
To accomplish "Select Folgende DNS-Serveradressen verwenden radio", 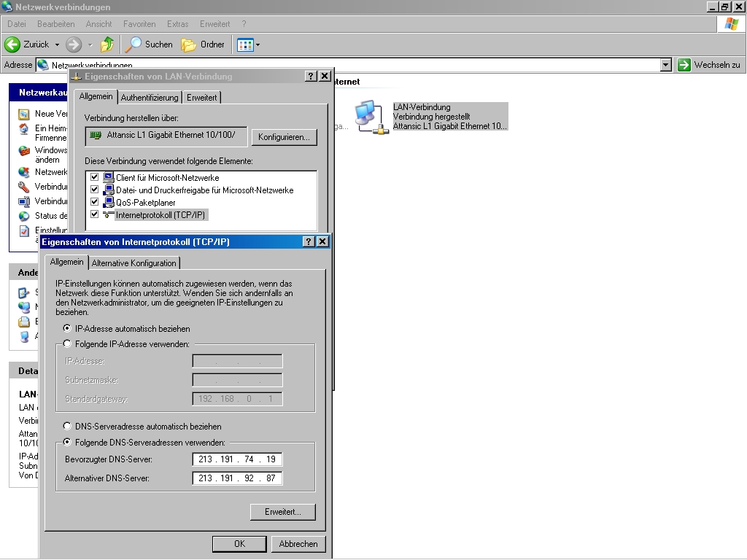I will (x=67, y=442).
